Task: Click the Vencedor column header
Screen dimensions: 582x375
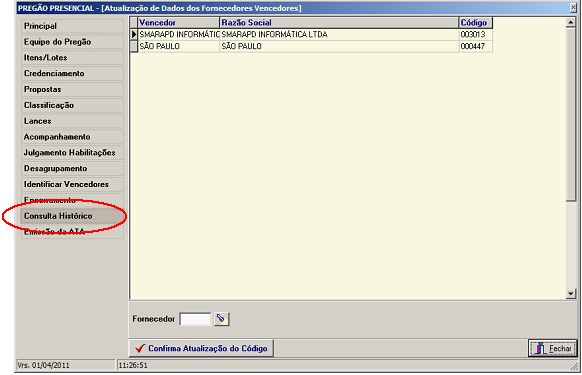Action: [x=179, y=23]
